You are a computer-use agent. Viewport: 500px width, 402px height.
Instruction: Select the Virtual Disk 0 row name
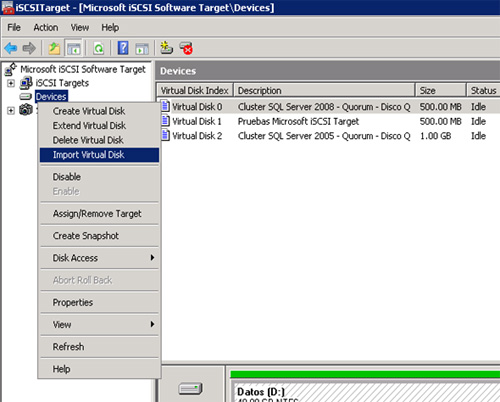(x=197, y=107)
